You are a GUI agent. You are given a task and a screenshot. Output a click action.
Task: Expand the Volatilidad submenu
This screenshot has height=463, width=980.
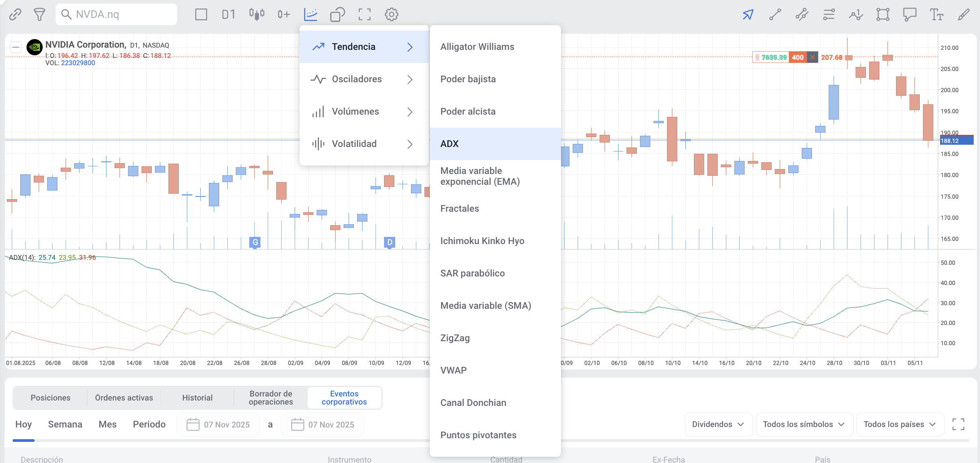click(364, 144)
